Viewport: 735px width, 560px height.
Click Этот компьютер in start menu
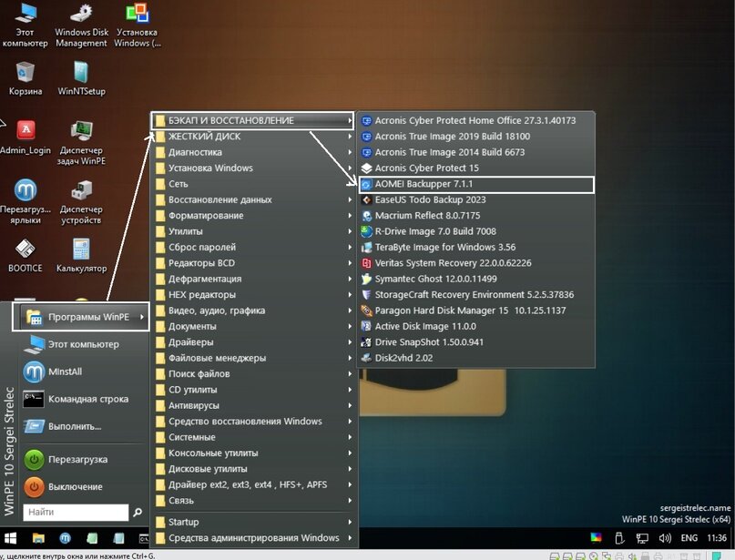tap(84, 344)
